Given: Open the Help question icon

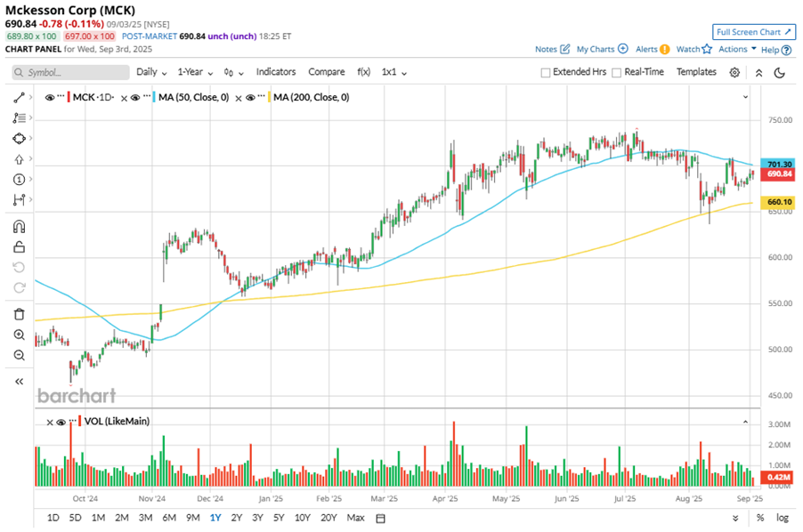Looking at the screenshot, I should pyautogui.click(x=787, y=50).
